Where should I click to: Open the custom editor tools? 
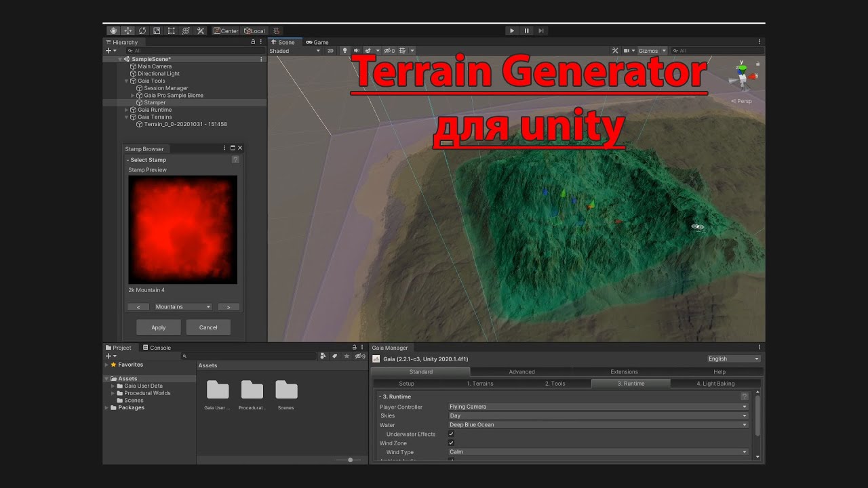click(201, 30)
